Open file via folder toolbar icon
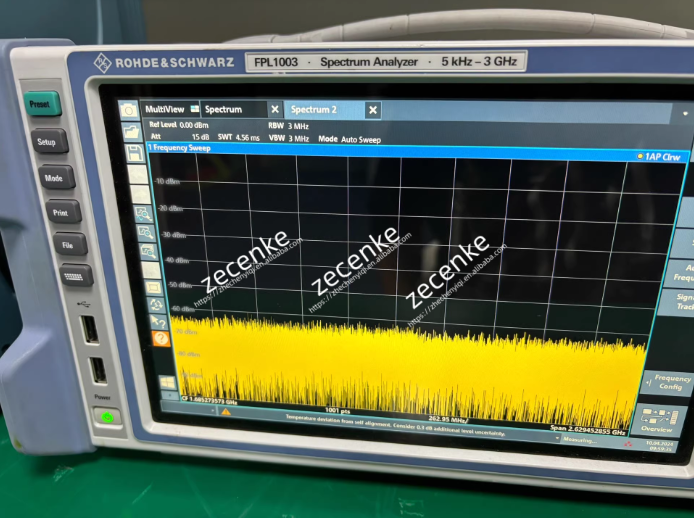 tap(132, 131)
